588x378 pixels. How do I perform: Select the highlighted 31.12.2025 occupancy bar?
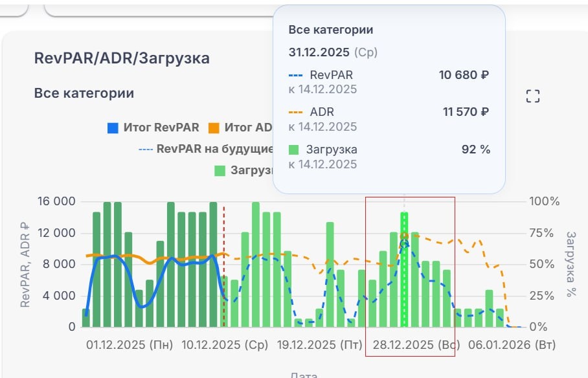[404, 269]
